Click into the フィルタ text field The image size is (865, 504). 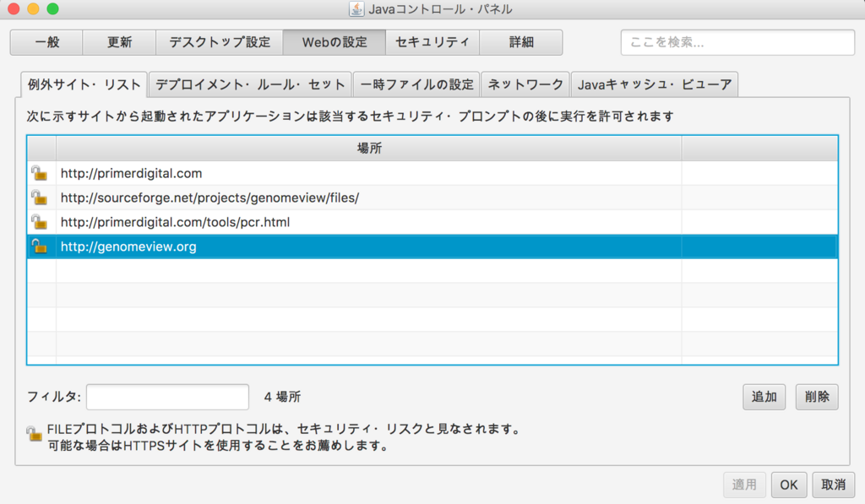click(x=168, y=397)
